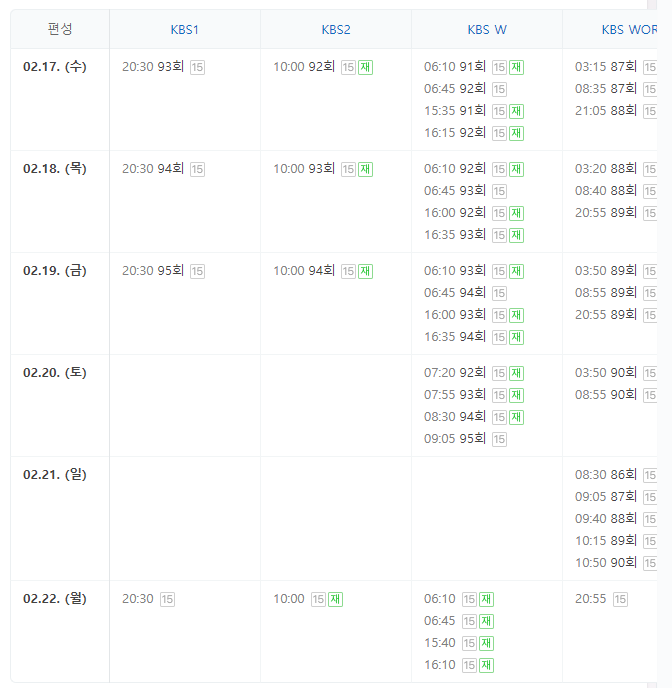Viewport: 672px width, 688px height.
Task: Click the KBS W 16:00 92회 entry
Action: pyautogui.click(x=455, y=213)
